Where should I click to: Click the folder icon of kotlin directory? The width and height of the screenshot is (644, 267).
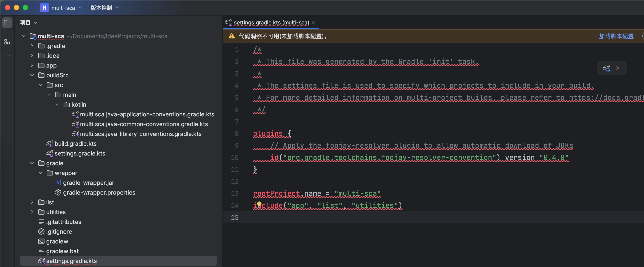(66, 104)
